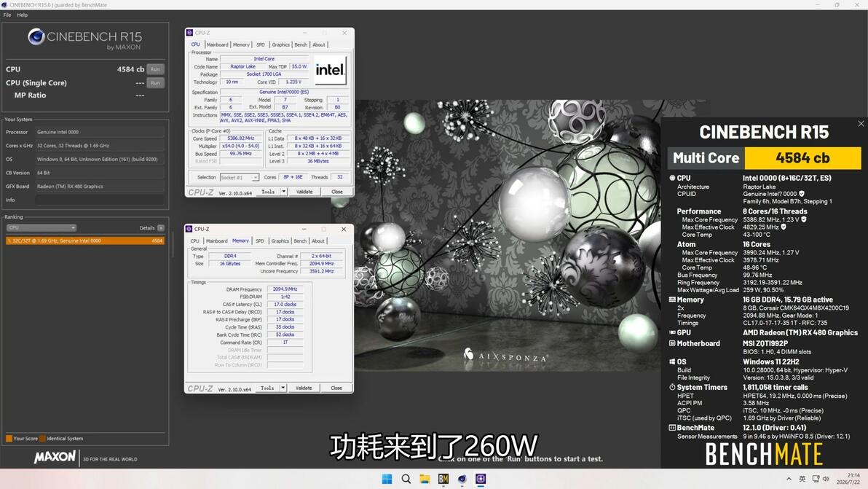This screenshot has height=489, width=868.
Task: Click the BenchMate version section icon
Action: (x=672, y=428)
